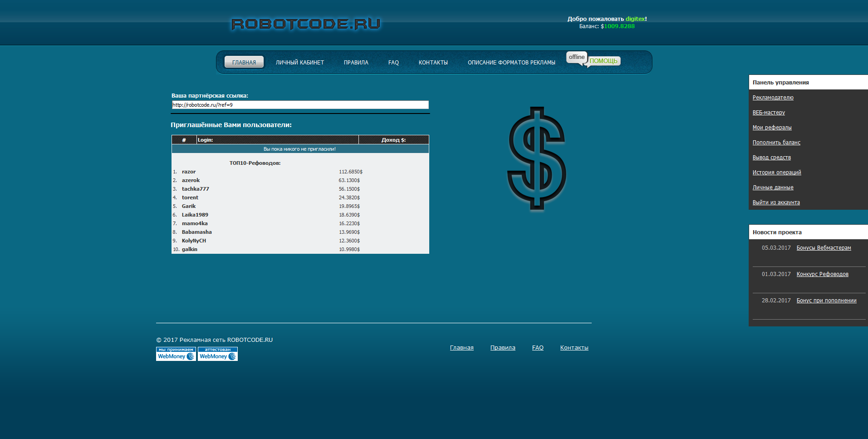Click the Контакты footer link
Viewport: 868px width, 439px height.
click(574, 348)
